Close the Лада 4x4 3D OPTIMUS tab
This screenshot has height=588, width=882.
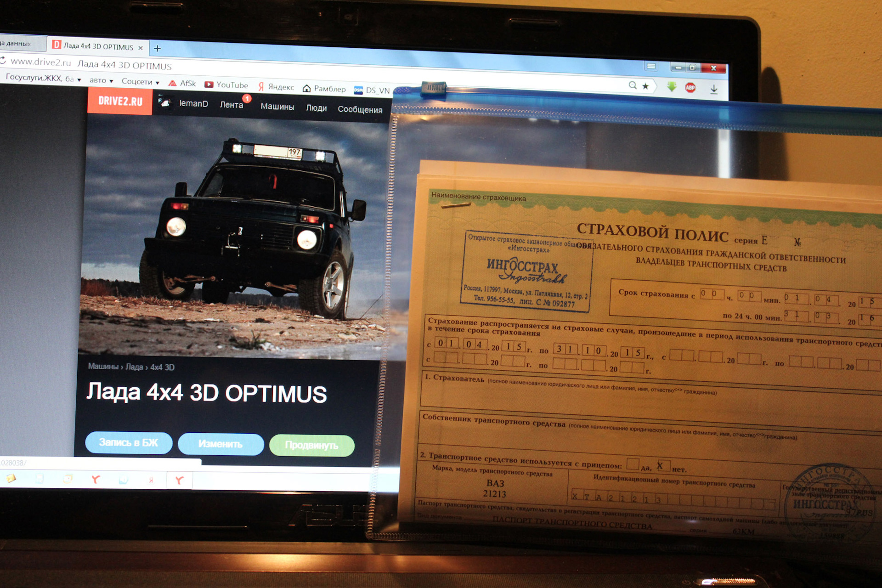tap(141, 48)
